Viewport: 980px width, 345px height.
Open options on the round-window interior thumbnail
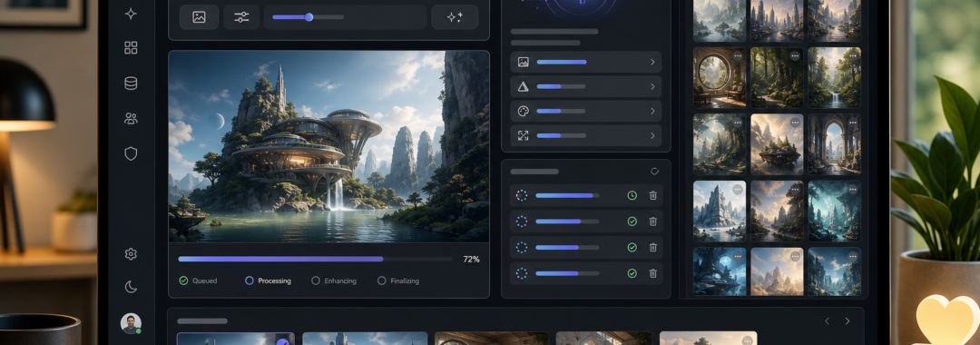pos(738,55)
